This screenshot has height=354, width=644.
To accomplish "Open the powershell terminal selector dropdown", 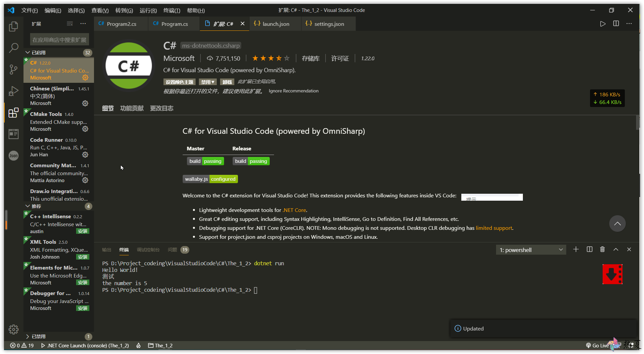I will coord(531,250).
